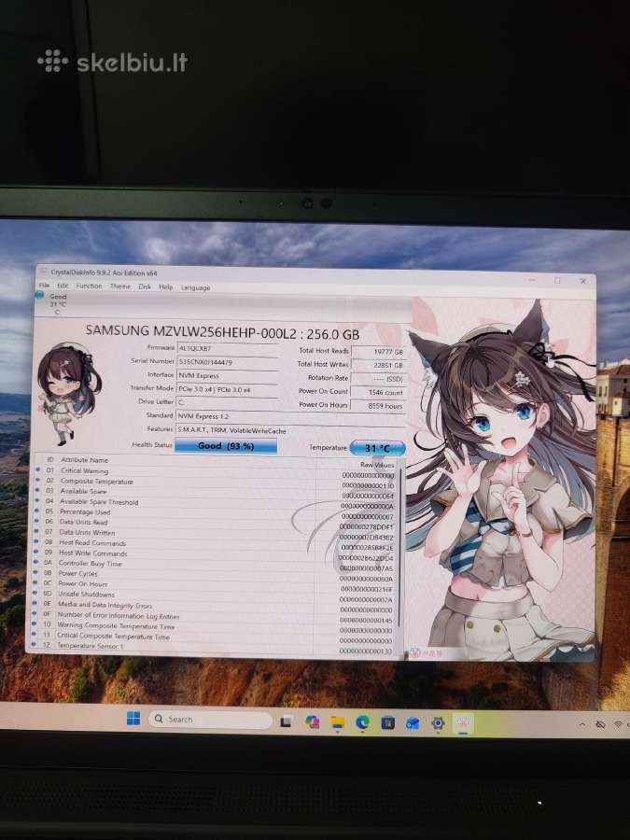
Task: Click the Features field S.M.A.R.T., TRIM
Action: tap(291, 430)
